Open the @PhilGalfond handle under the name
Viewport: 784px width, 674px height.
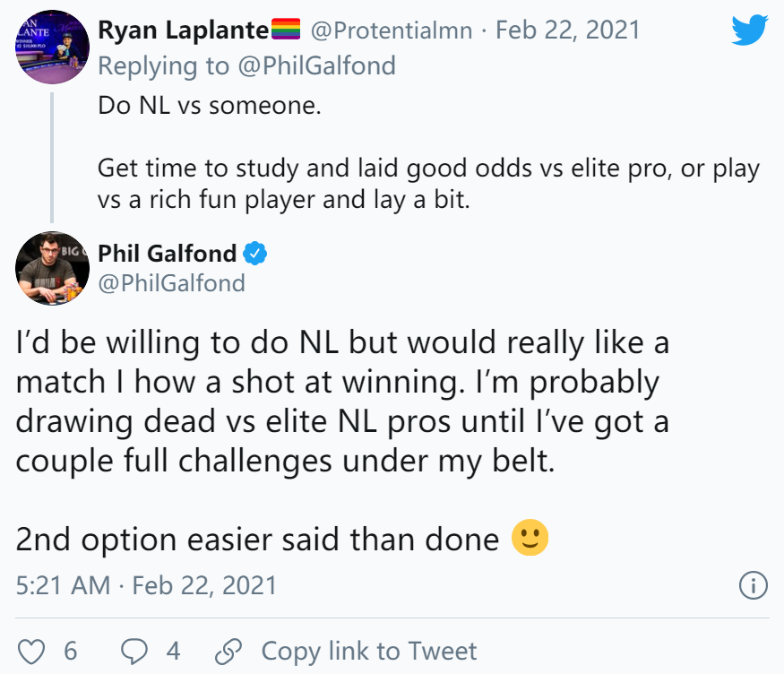(171, 283)
